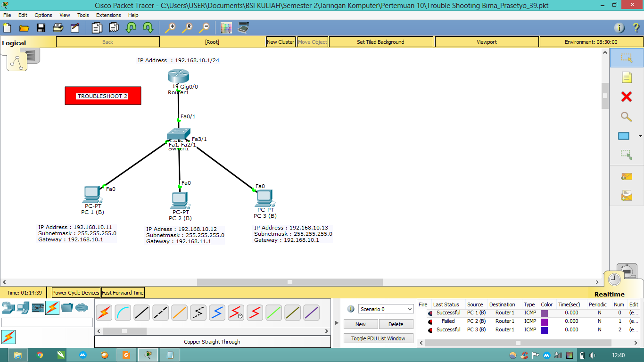Open a file with the folder icon
644x362 pixels.
[x=24, y=28]
